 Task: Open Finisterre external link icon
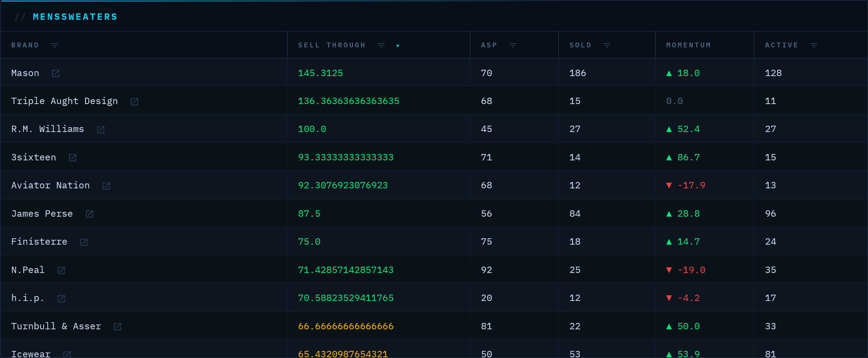(x=84, y=242)
